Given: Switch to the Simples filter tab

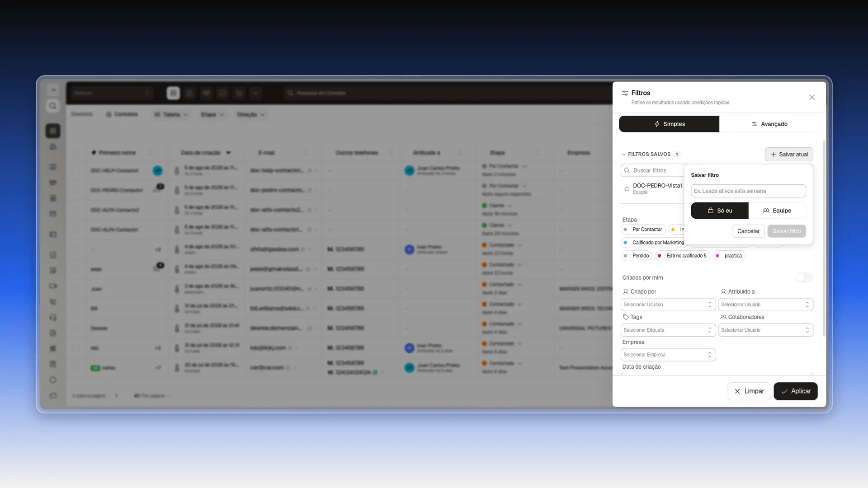Looking at the screenshot, I should tap(669, 124).
